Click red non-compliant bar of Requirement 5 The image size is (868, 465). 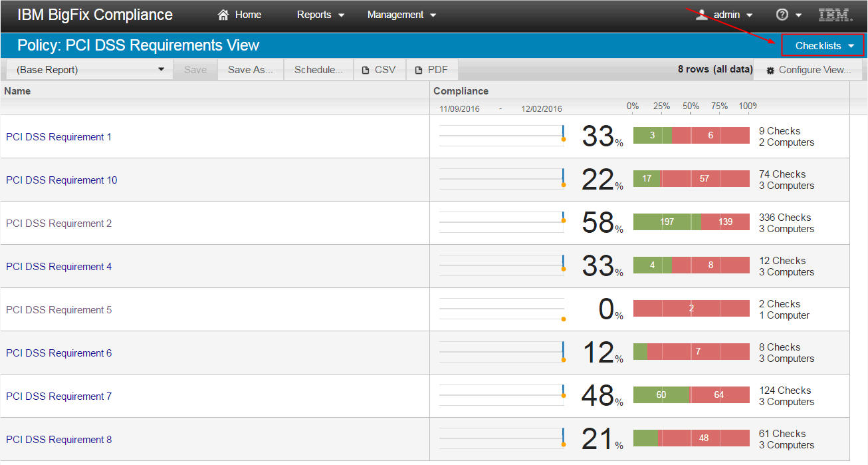coord(691,309)
